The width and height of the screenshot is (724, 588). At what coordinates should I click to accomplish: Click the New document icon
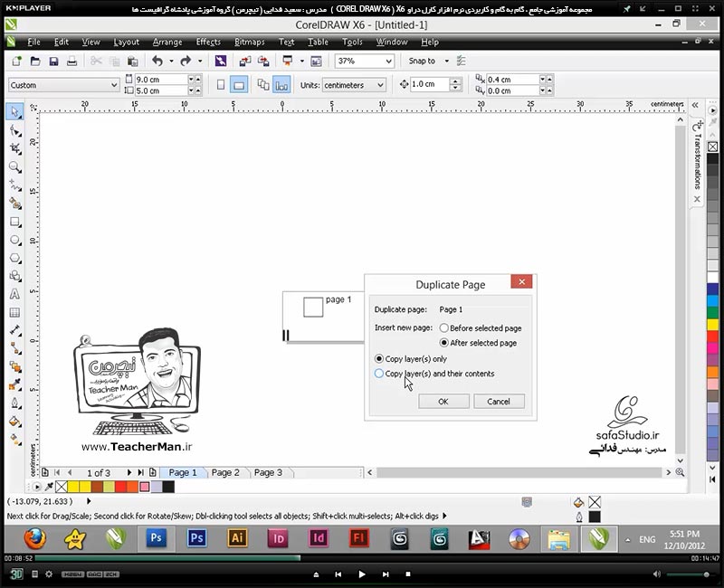[17, 61]
